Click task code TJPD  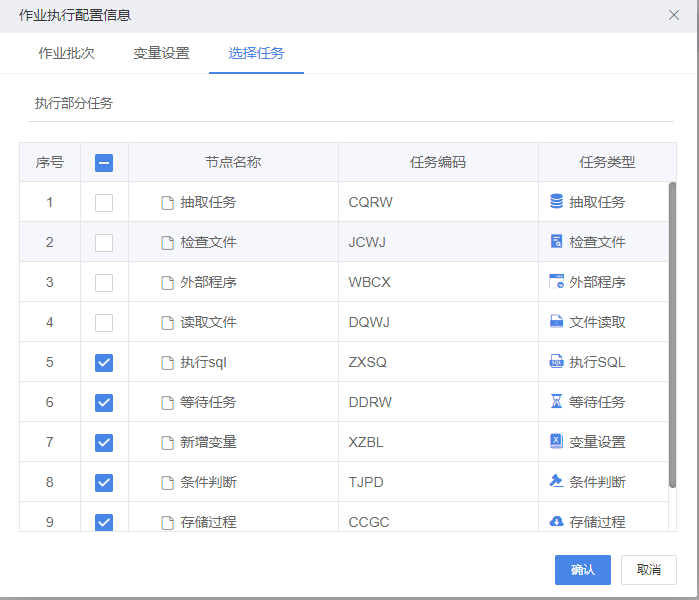[x=366, y=482]
